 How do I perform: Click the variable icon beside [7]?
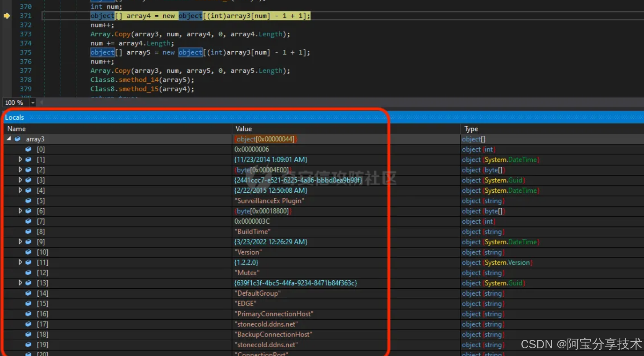tap(28, 221)
